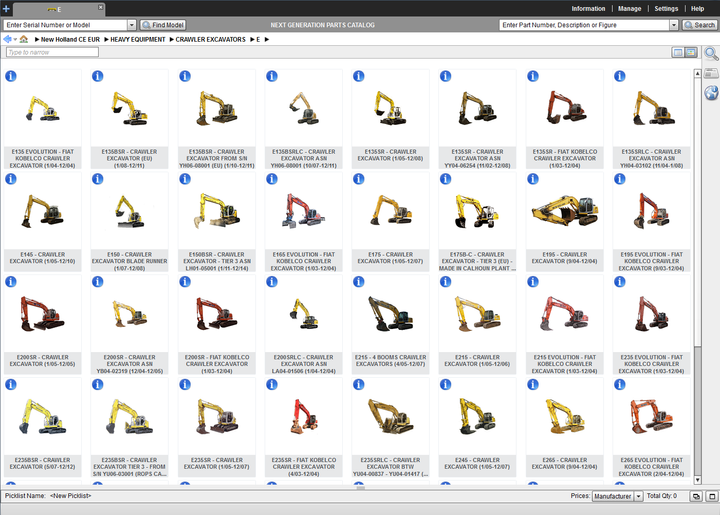Expand part number search dropdown
The height and width of the screenshot is (515, 720).
(674, 25)
